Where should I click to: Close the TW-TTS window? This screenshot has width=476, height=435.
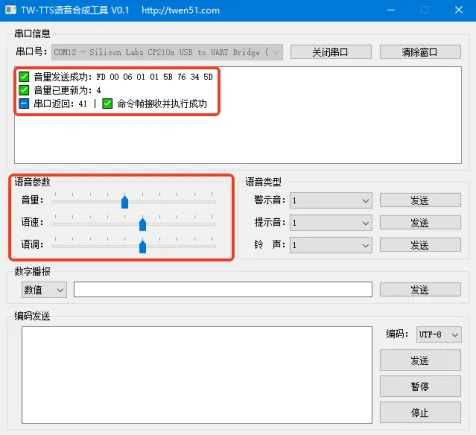(459, 10)
